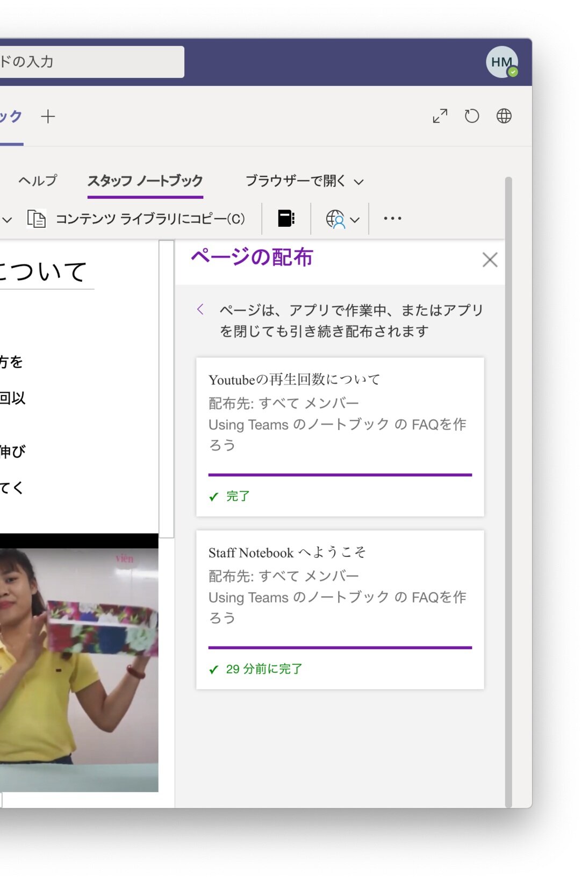Open the globe-person sharing dropdown
This screenshot has width=588, height=882.
click(x=342, y=219)
